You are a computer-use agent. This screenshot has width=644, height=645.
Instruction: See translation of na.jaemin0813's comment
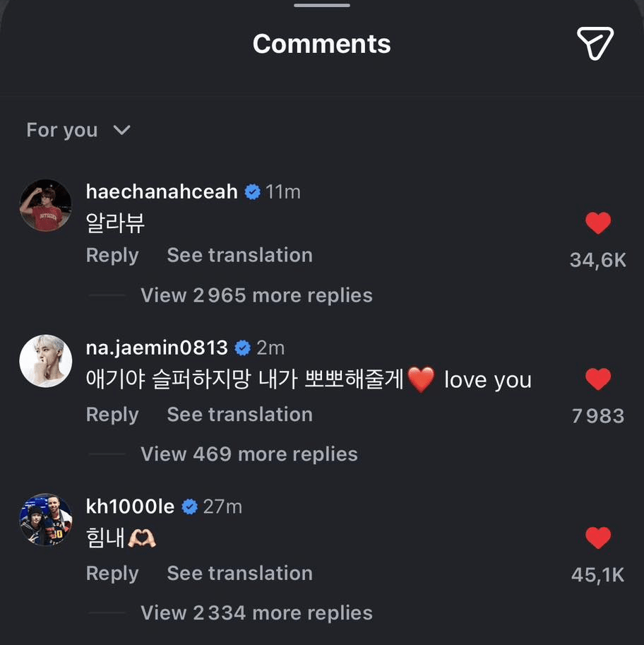click(239, 415)
